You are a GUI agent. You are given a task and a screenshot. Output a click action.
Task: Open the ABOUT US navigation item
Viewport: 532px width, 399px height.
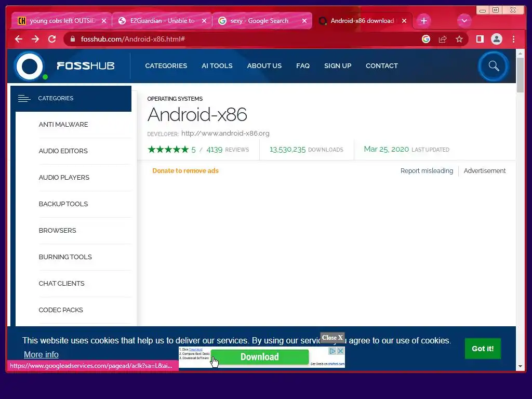click(264, 66)
